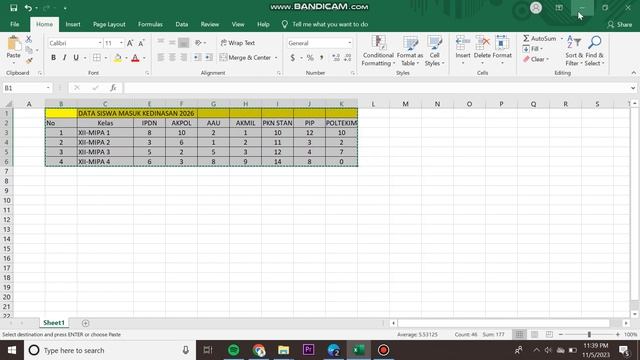Toggle Align Left
Screen dimensions: 640x360
[x=161, y=58]
